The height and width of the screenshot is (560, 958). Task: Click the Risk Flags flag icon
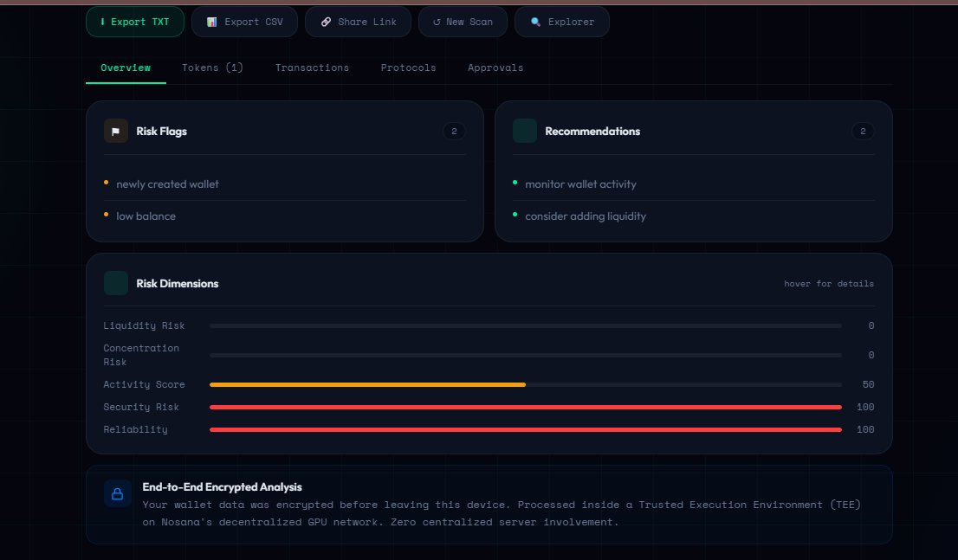click(x=116, y=131)
